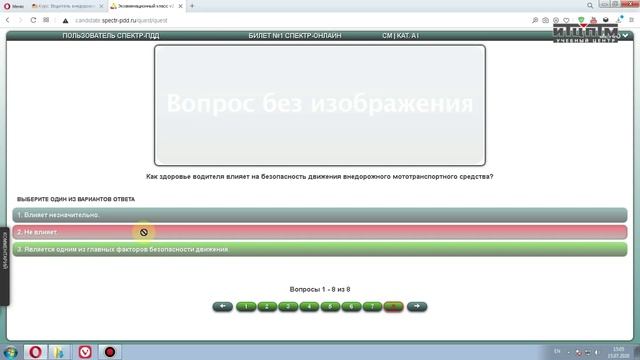Expand the header dropdown chevron at right
Image resolution: width=640 pixels, height=360 pixels.
625,36
